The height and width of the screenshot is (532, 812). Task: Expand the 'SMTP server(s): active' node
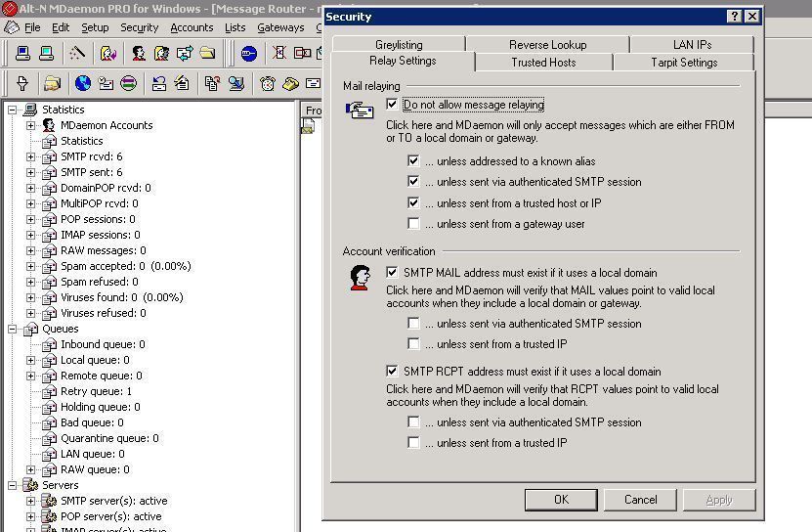pos(30,501)
